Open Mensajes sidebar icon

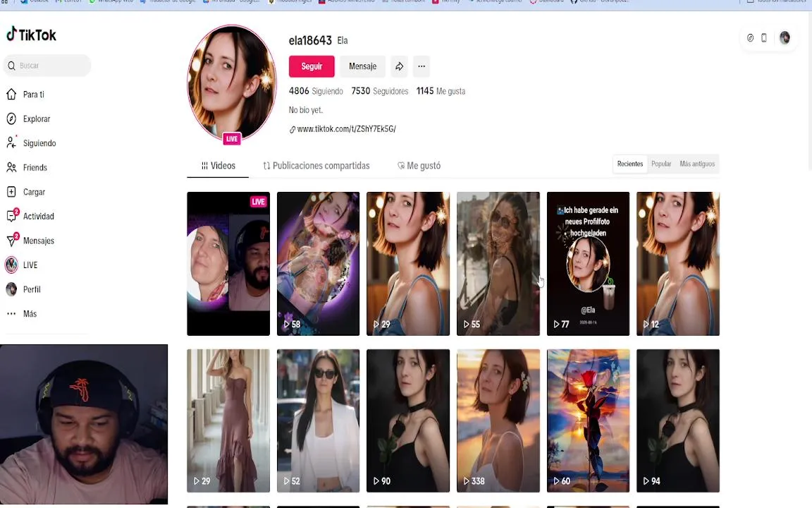point(12,240)
